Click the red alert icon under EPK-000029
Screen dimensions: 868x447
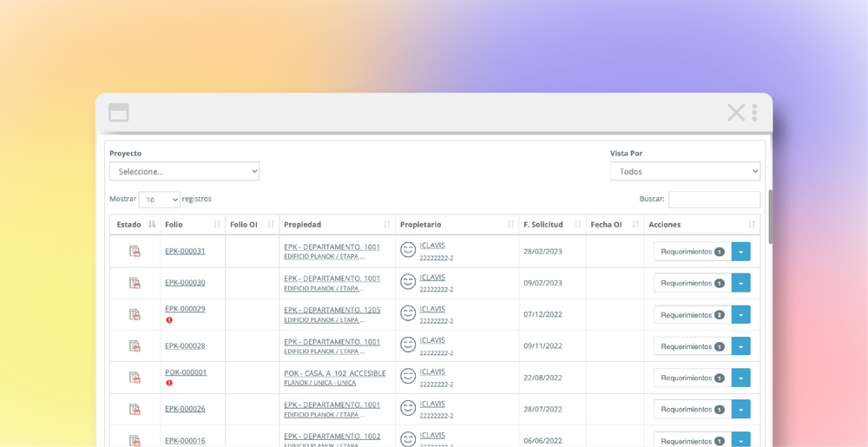point(169,320)
